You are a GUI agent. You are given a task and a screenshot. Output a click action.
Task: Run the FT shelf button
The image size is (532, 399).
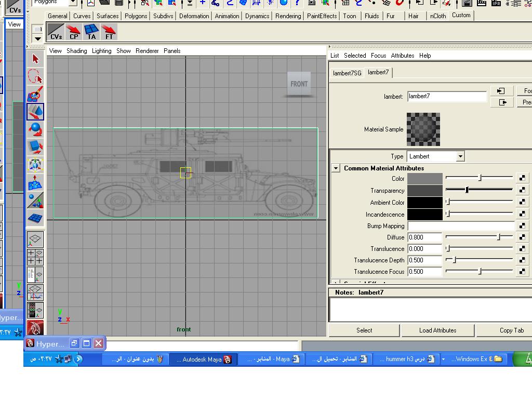[x=109, y=32]
